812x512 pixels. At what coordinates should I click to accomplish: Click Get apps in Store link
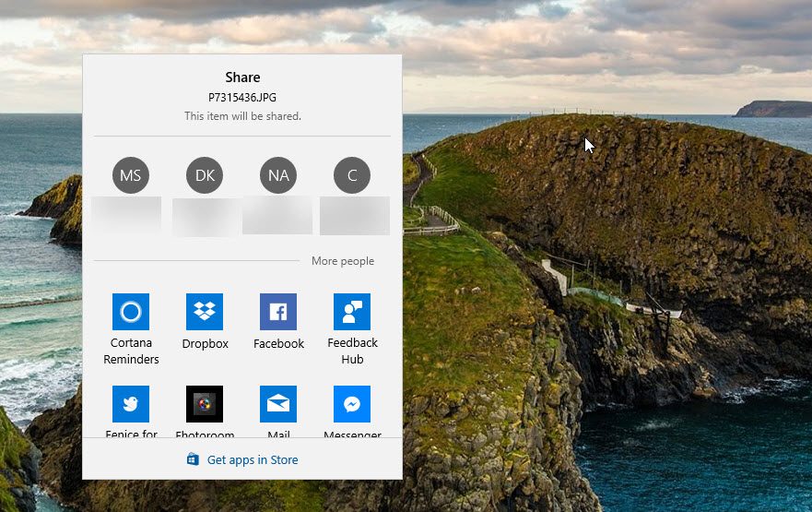(253, 459)
